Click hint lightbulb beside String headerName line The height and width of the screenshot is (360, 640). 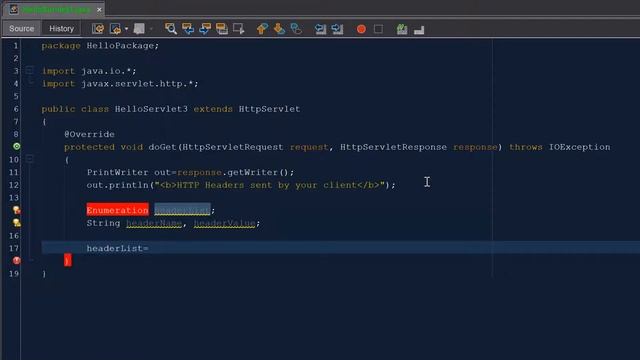point(16,222)
